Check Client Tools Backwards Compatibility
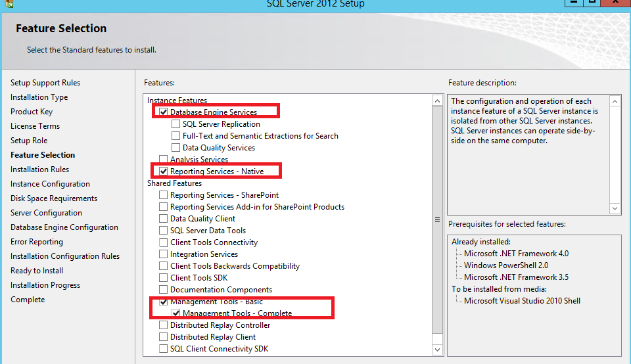The image size is (631, 364). click(x=164, y=266)
